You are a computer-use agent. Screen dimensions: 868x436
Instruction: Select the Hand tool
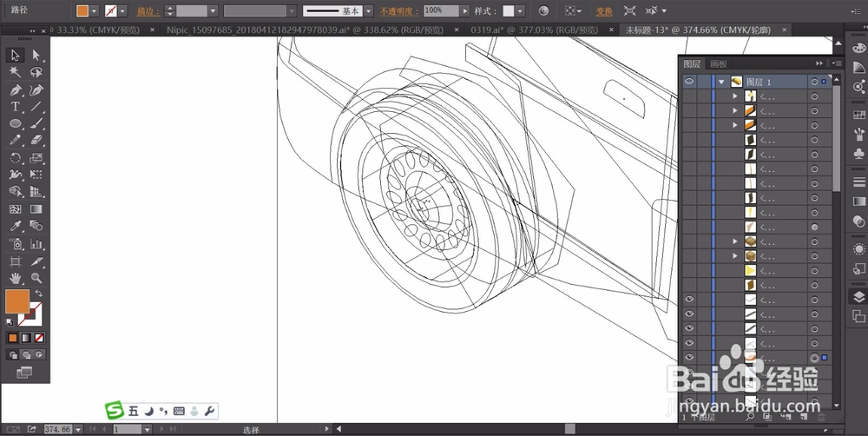click(x=15, y=278)
